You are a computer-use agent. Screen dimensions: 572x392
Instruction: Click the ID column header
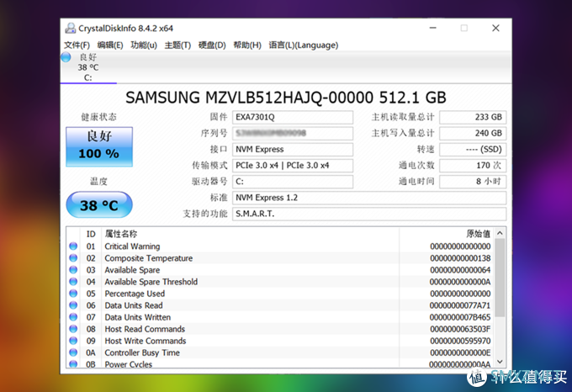[91, 234]
